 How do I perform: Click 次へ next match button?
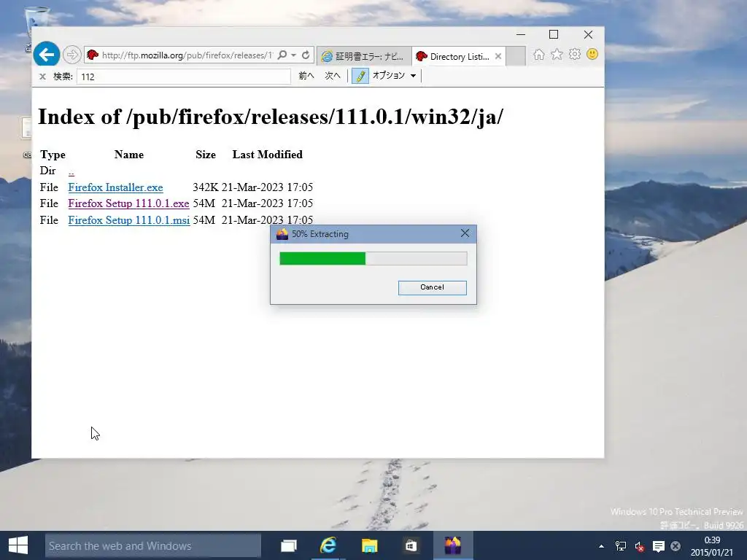(x=333, y=76)
